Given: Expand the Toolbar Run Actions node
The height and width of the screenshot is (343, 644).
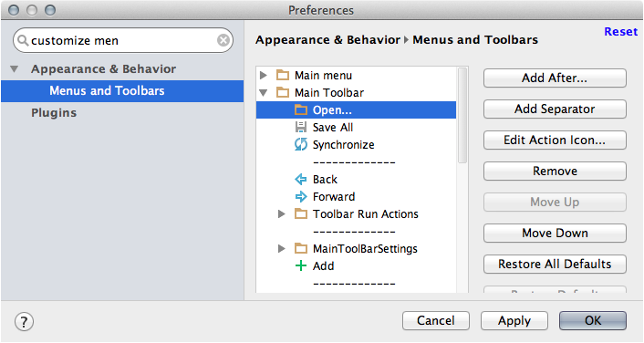Looking at the screenshot, I should click(x=282, y=213).
